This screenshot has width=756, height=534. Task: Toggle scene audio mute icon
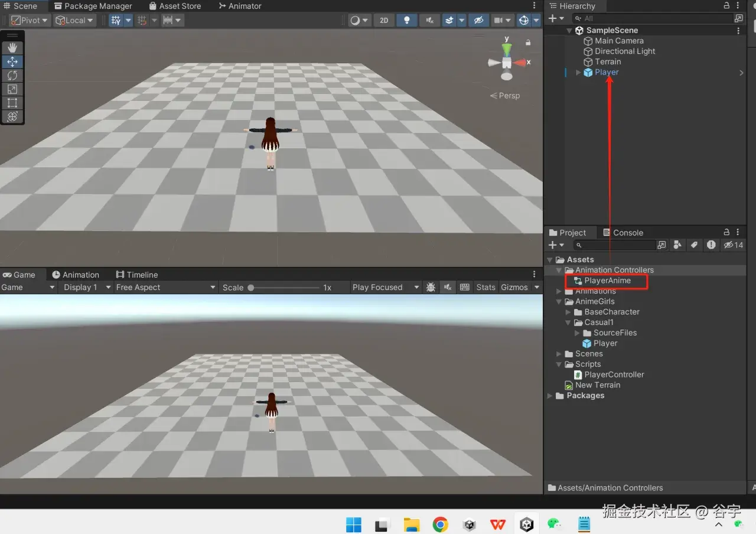[x=429, y=20]
